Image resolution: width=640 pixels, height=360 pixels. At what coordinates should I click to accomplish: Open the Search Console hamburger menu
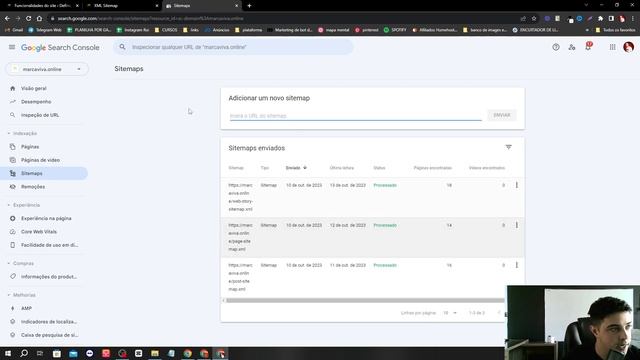point(12,47)
